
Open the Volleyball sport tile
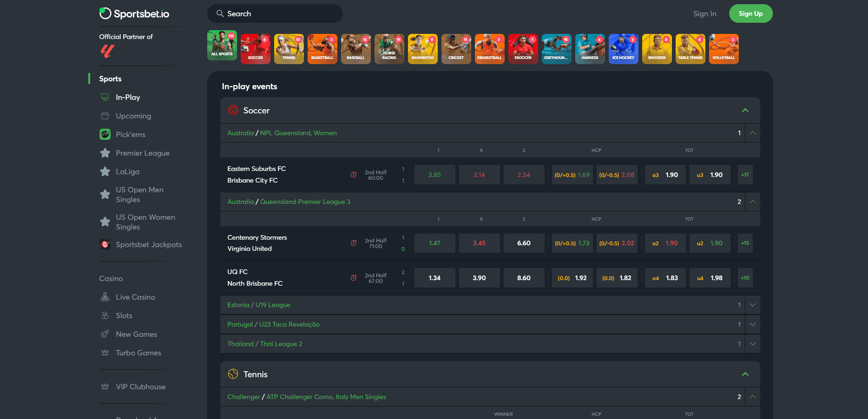point(723,49)
